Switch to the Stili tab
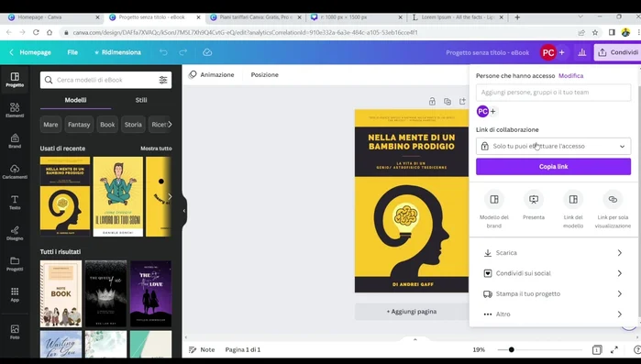This screenshot has width=641, height=364. tap(141, 100)
